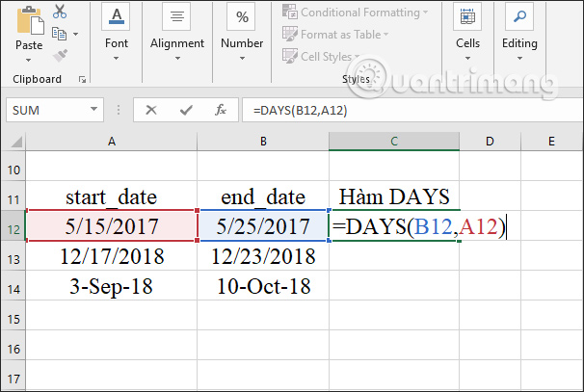The image size is (584, 392).
Task: Open the Number percent group icon
Action: [242, 16]
